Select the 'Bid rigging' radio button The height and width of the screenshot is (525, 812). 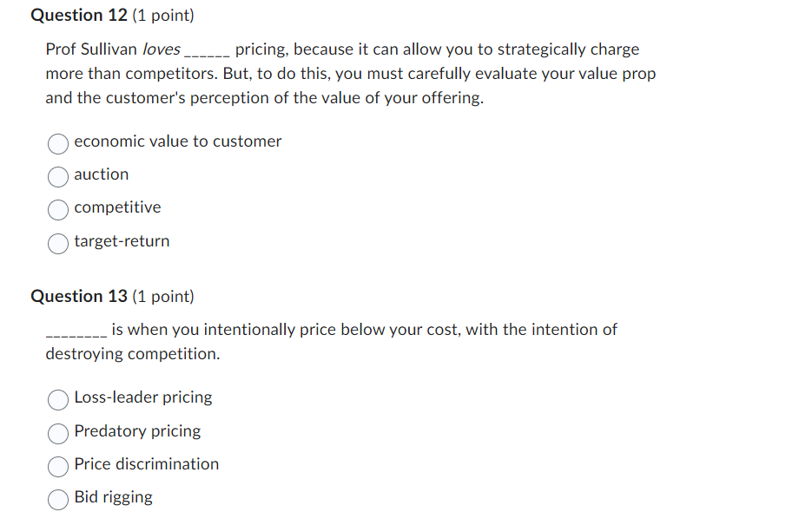coord(57,499)
